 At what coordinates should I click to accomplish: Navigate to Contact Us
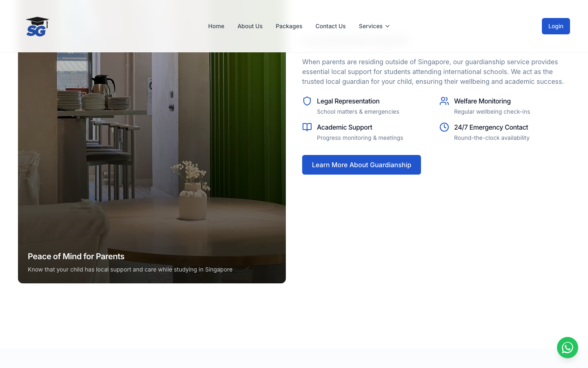(330, 26)
